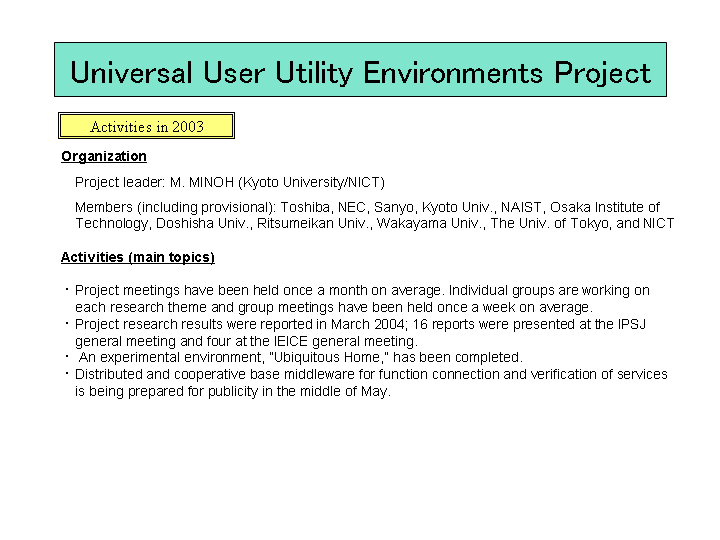The image size is (720, 540).
Task: Click the 'Activities (main topics)' heading
Action: click(x=138, y=257)
